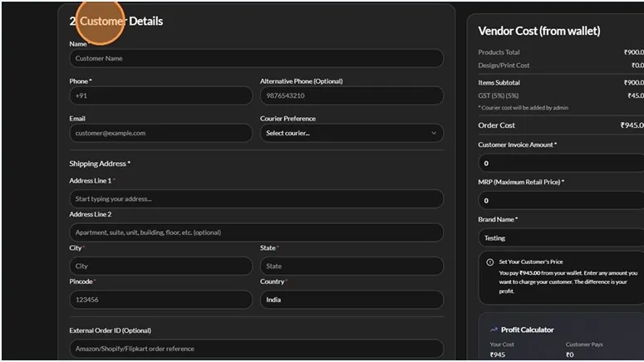The width and height of the screenshot is (644, 362).
Task: Click the Profit Calculator heading
Action: point(528,330)
